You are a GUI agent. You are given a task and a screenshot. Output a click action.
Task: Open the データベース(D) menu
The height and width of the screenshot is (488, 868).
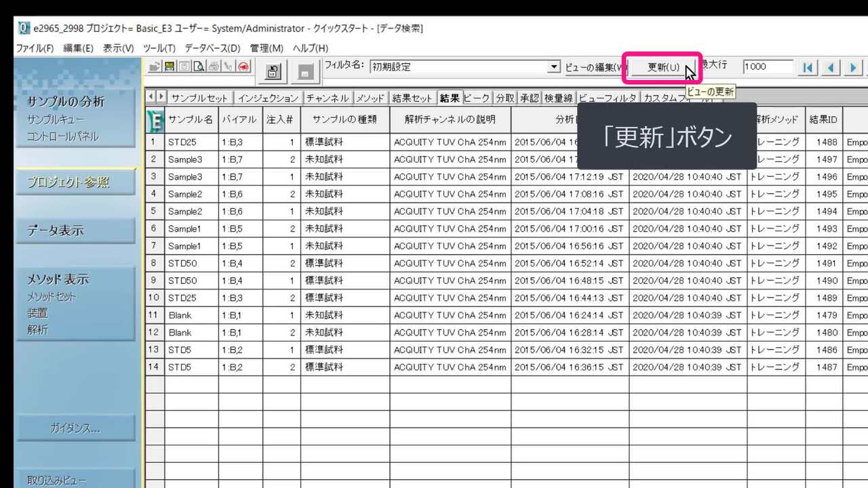click(x=212, y=48)
